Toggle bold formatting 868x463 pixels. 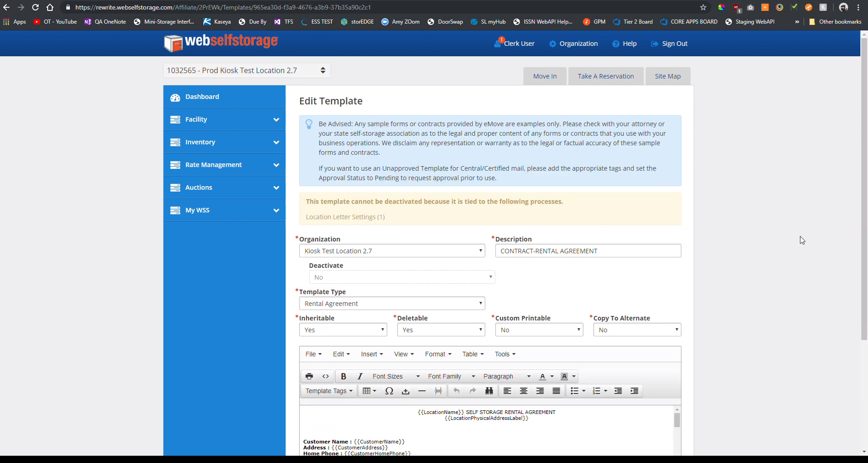344,376
